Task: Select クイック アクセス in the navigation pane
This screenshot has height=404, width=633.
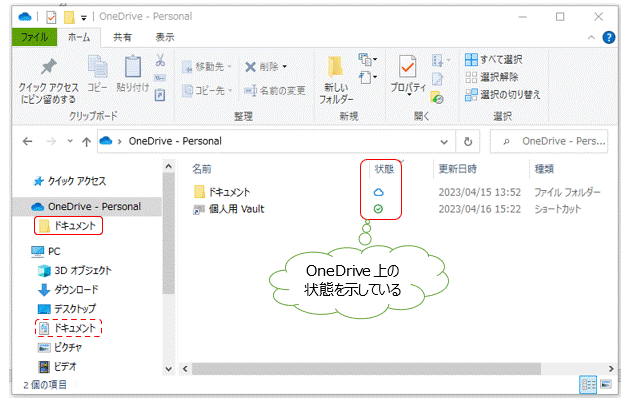Action: click(69, 181)
